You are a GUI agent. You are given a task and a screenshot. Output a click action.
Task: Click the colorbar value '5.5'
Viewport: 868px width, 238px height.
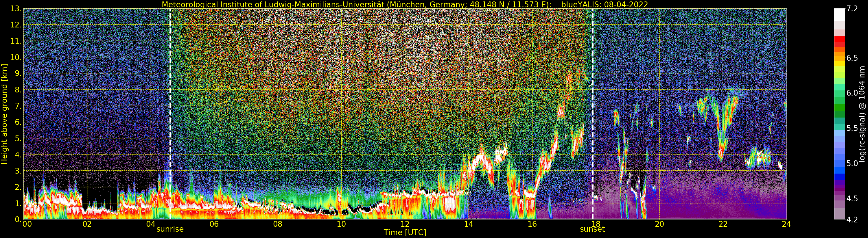point(852,128)
